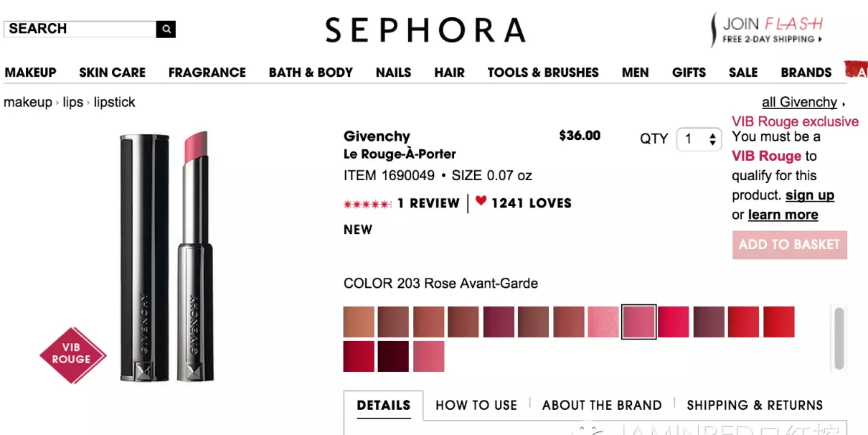Image resolution: width=868 pixels, height=435 pixels.
Task: Click the five-star rating icons
Action: click(367, 204)
